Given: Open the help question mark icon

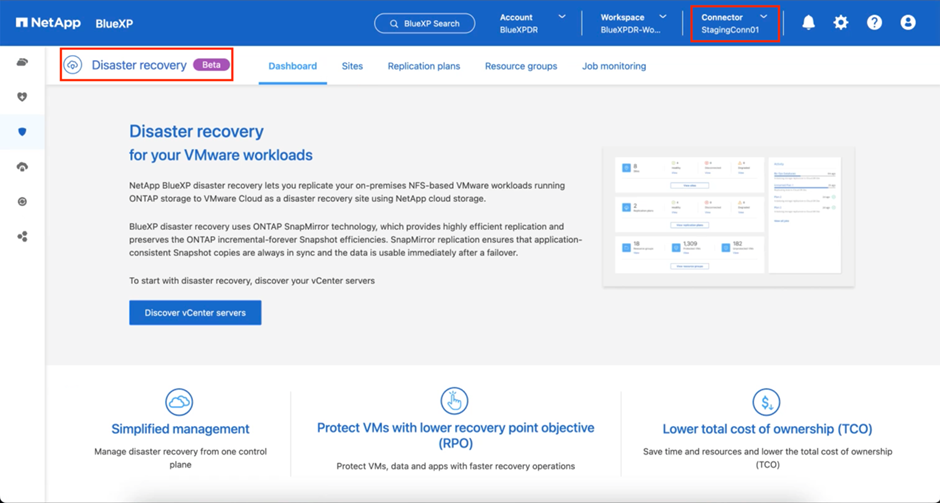Looking at the screenshot, I should click(x=875, y=23).
